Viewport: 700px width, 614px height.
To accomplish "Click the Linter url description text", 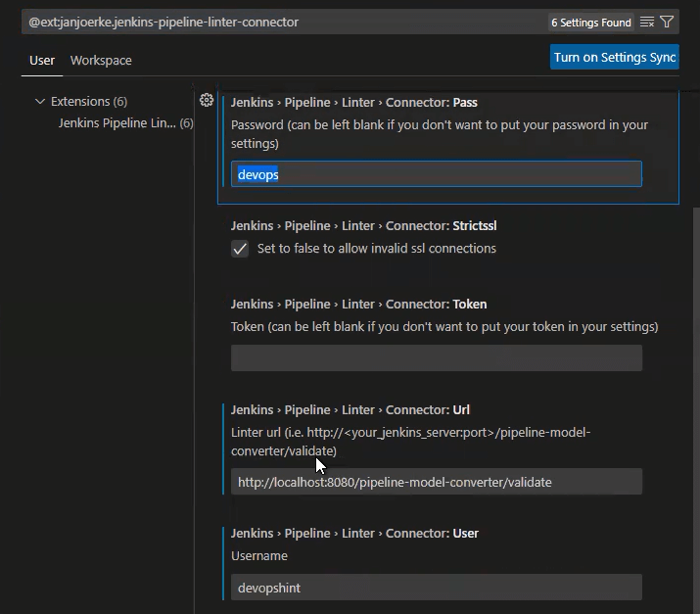I will coord(411,442).
